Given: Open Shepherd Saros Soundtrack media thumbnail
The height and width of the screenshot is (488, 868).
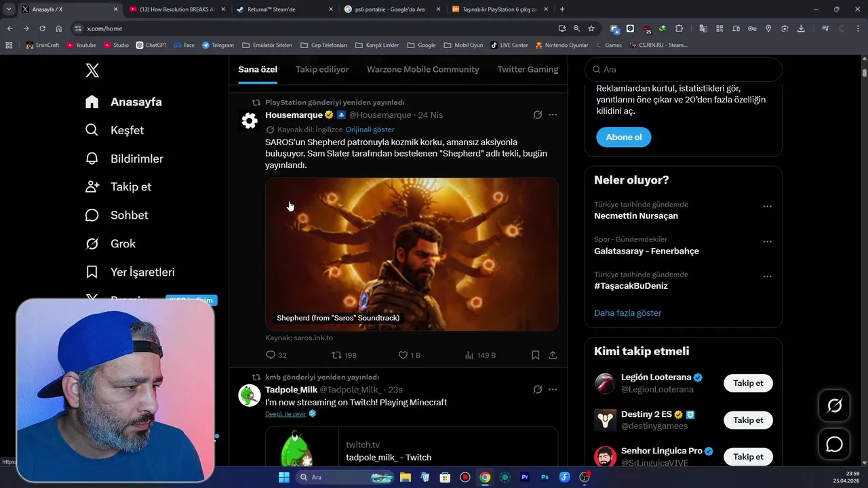Looking at the screenshot, I should pos(412,254).
